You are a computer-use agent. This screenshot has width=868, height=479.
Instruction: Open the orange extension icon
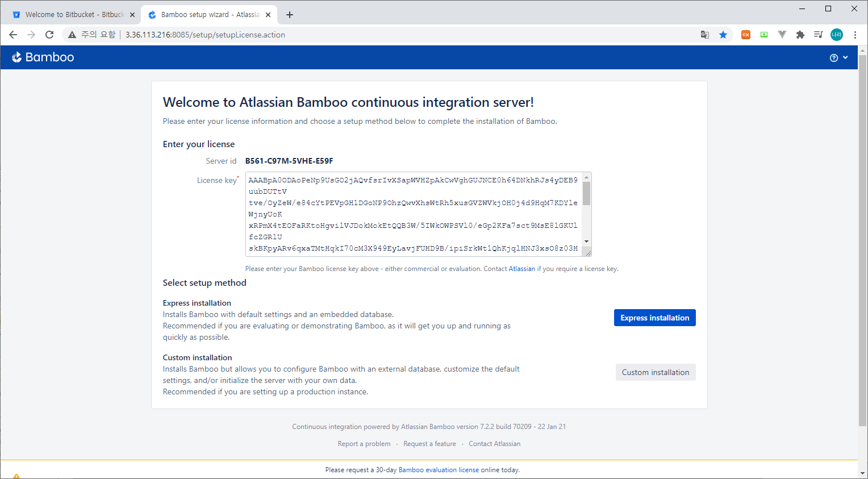click(x=746, y=35)
